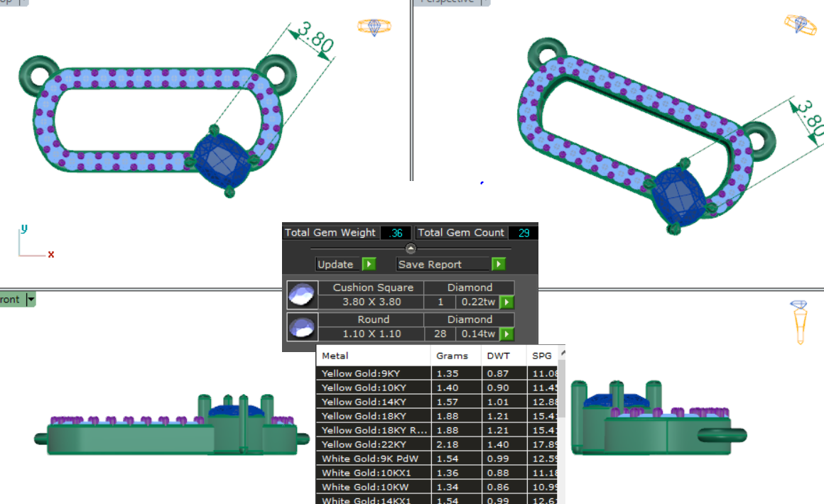Select the Yellow Gold:18KY R... row
The width and height of the screenshot is (824, 504).
pyautogui.click(x=437, y=430)
